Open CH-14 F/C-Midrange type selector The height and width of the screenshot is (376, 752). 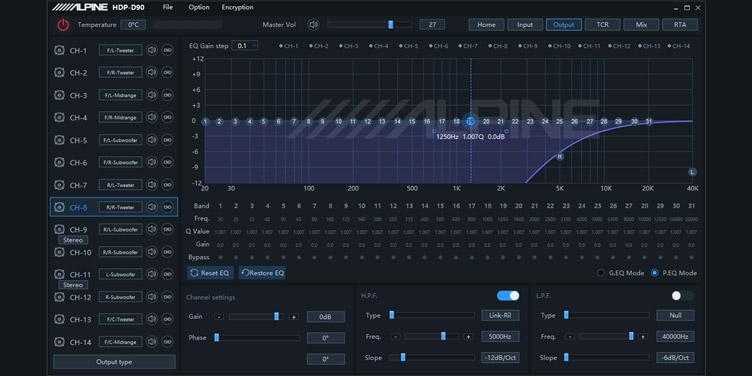[120, 342]
